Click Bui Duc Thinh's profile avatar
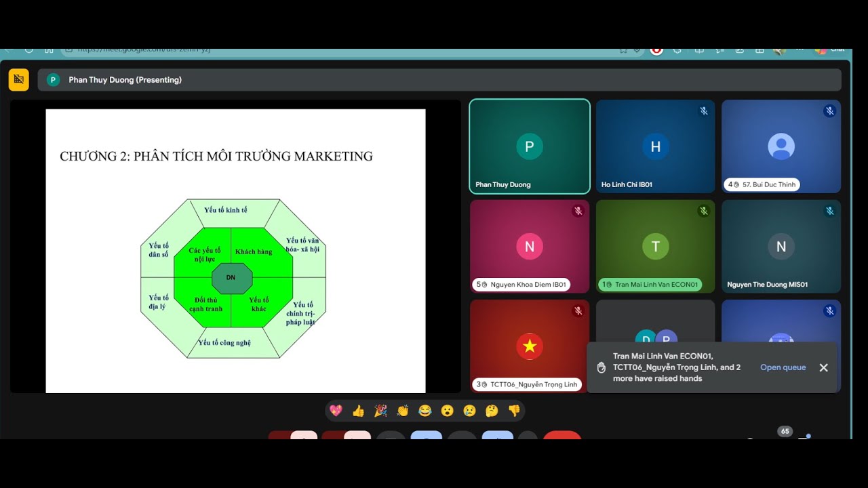Screen dimensions: 868x488 tap(781, 146)
